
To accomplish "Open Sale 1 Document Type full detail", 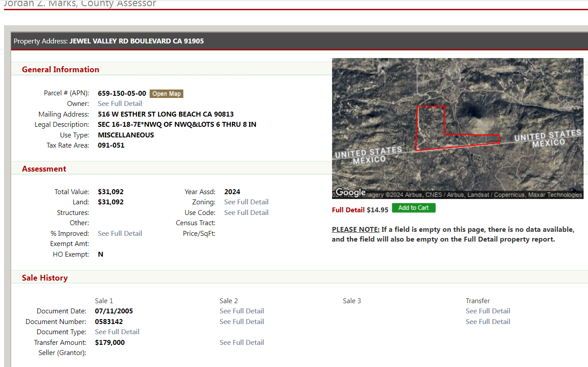I will pyautogui.click(x=117, y=332).
